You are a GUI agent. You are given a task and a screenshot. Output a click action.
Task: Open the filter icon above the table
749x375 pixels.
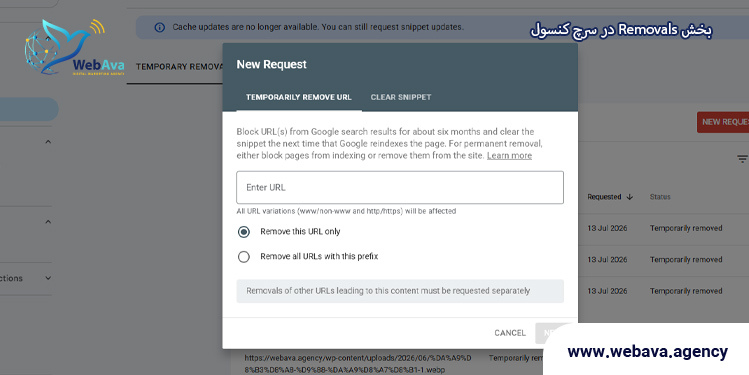[x=742, y=159]
